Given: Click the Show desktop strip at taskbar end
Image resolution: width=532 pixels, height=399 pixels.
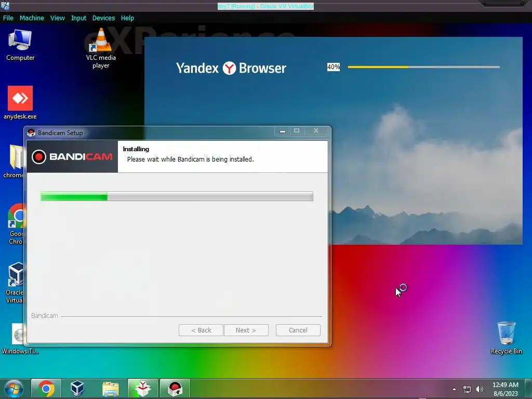Looking at the screenshot, I should click(x=528, y=389).
